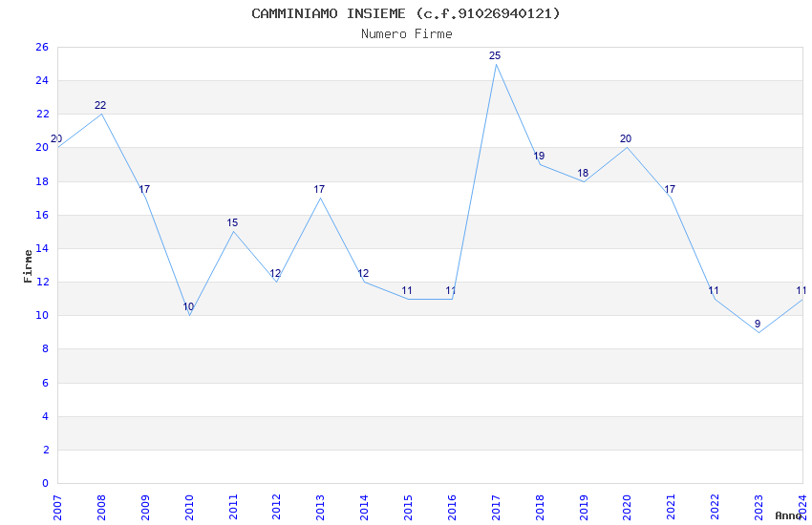Click the year label 2014 on x-axis

[x=365, y=508]
